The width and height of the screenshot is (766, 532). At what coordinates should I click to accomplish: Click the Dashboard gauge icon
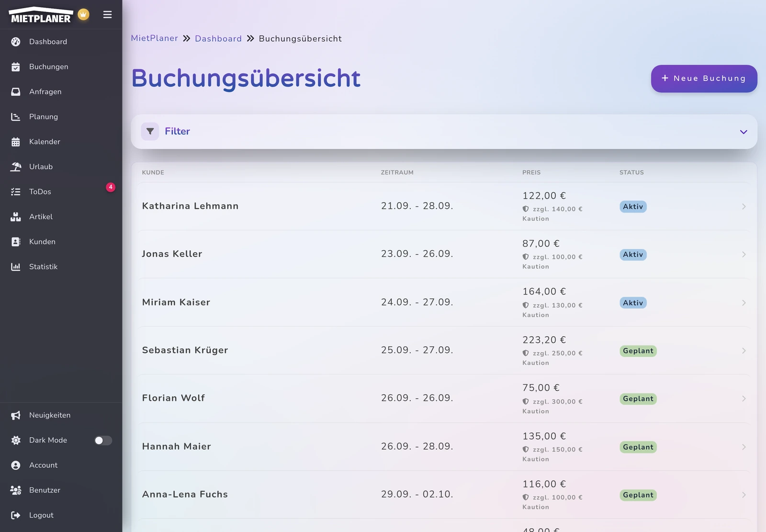pos(16,42)
